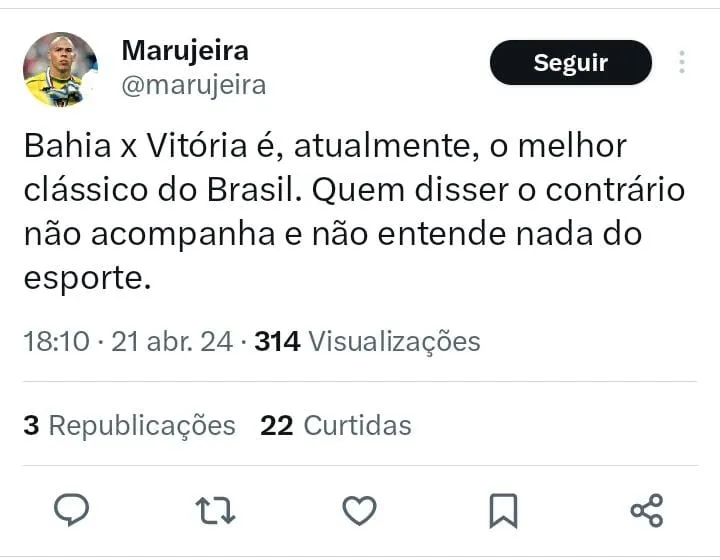The height and width of the screenshot is (560, 720).
Task: Click the number 22 beside Curtidas
Action: pyautogui.click(x=276, y=425)
